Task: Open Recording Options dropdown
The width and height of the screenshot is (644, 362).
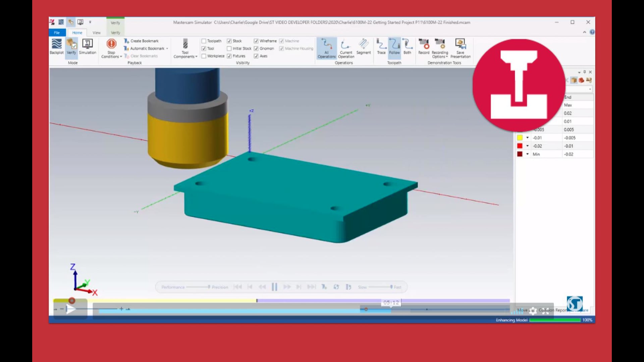Action: (x=440, y=49)
